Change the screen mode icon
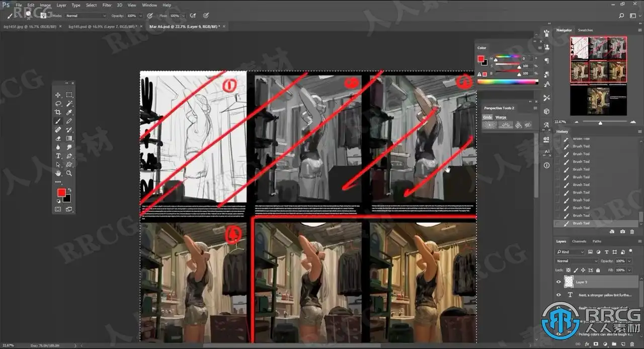Screen dimensions: 644x349 pyautogui.click(x=69, y=209)
